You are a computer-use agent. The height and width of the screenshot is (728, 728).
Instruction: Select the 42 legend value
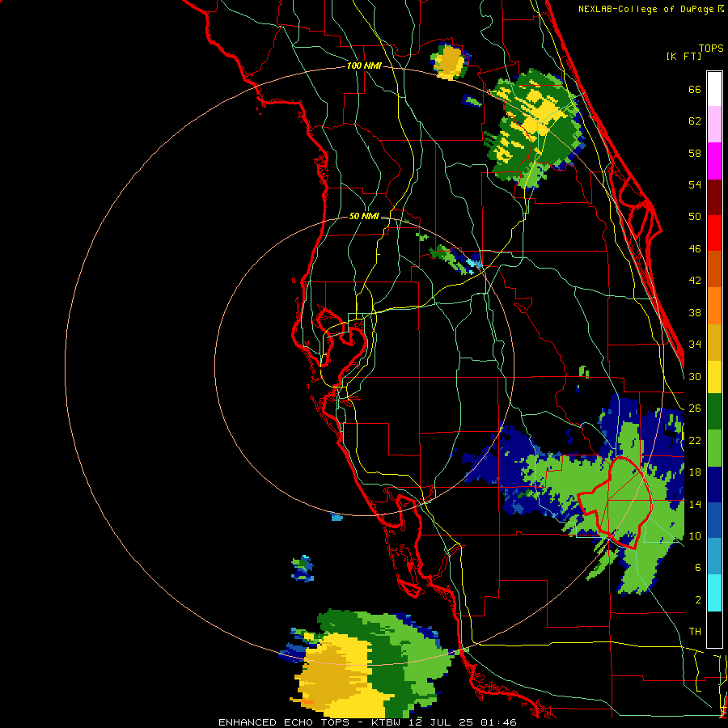click(x=695, y=281)
